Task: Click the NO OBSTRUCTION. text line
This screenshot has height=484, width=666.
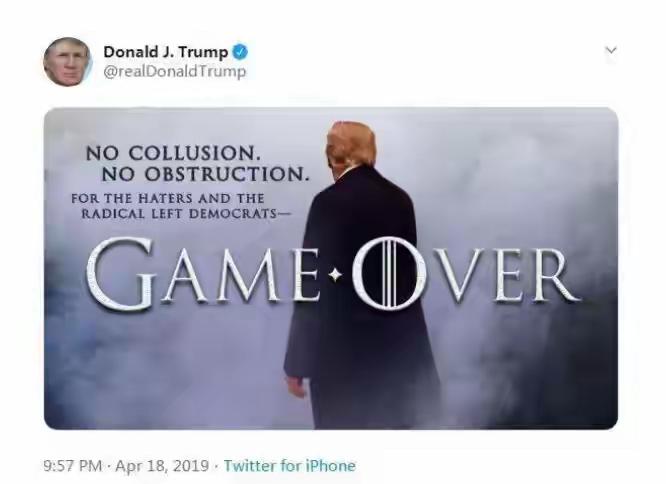Action: coord(186,175)
